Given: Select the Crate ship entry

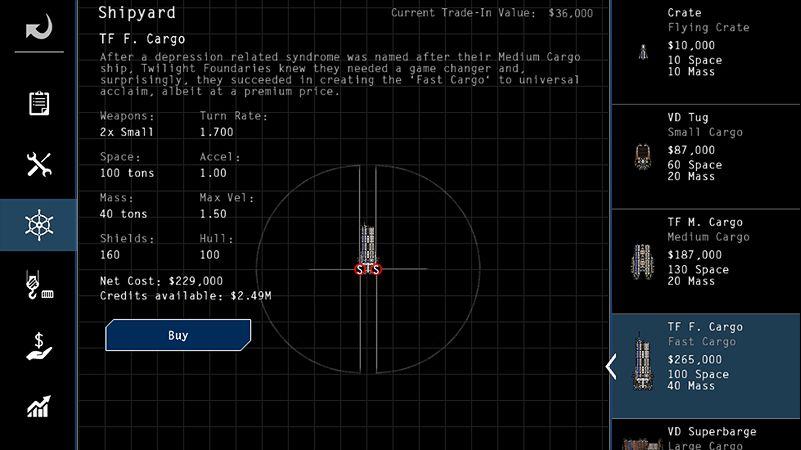Looking at the screenshot, I should click(x=706, y=52).
